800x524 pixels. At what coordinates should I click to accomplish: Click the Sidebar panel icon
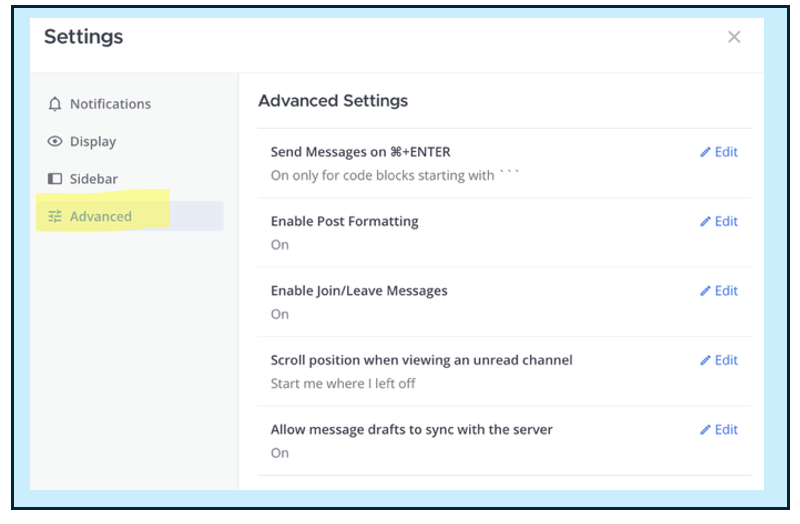point(55,179)
